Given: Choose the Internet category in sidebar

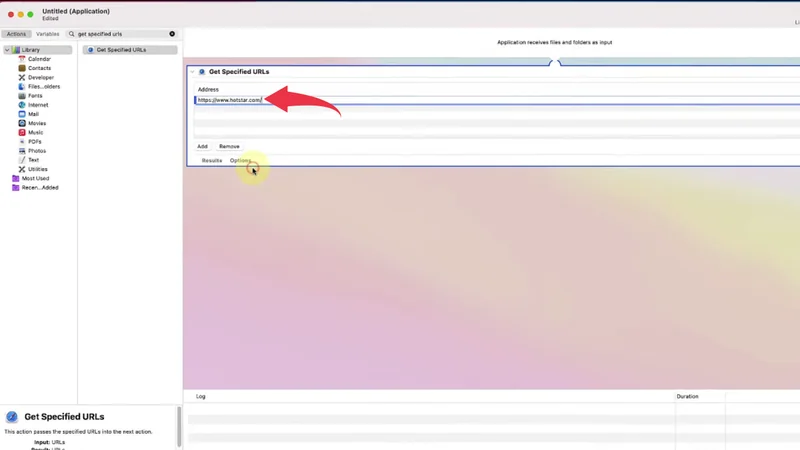Looking at the screenshot, I should click(37, 105).
